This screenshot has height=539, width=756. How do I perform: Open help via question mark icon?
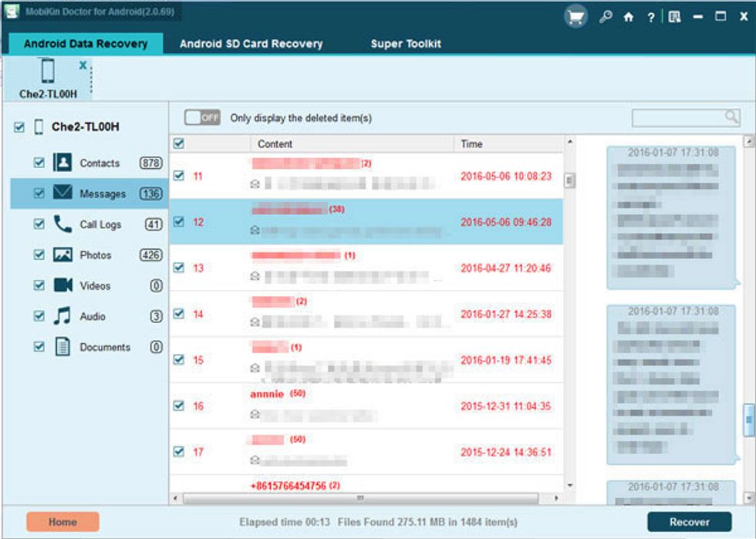(651, 17)
